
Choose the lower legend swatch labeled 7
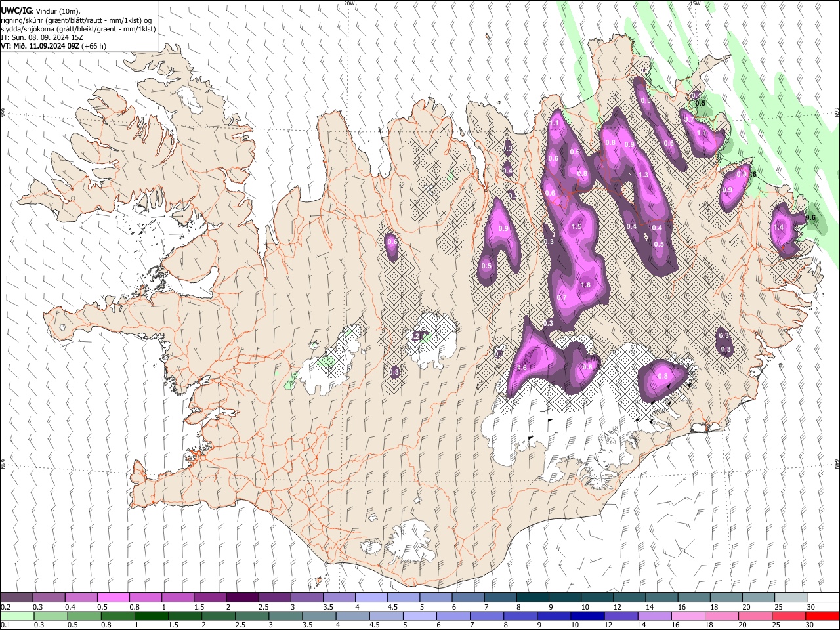pyautogui.click(x=486, y=616)
